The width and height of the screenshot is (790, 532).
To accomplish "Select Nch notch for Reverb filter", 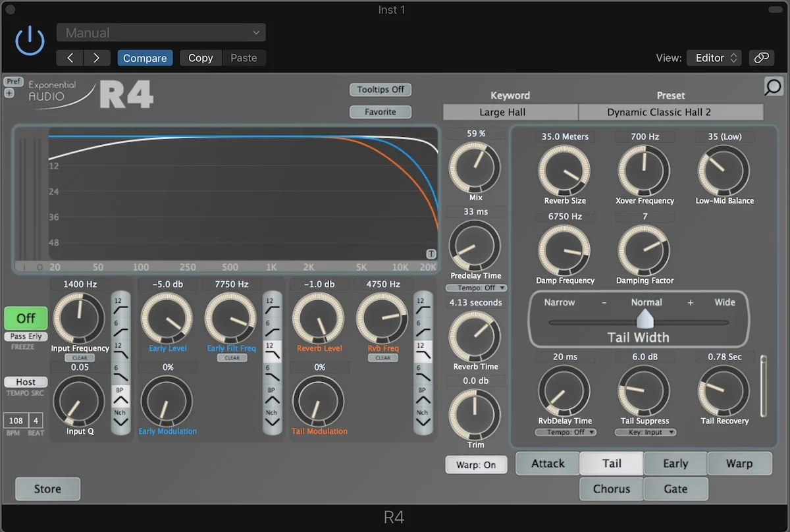I will (423, 418).
